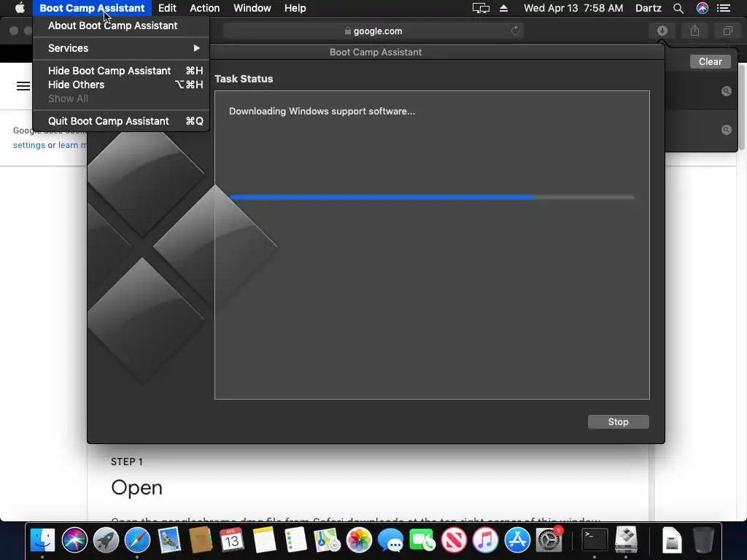
Task: Open the Window menu
Action: (x=252, y=8)
